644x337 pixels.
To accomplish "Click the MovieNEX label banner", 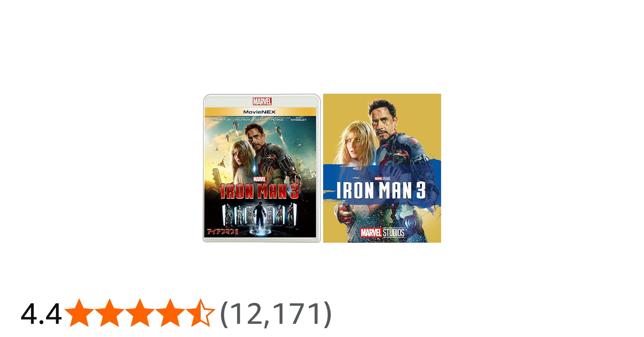I will 260,112.
